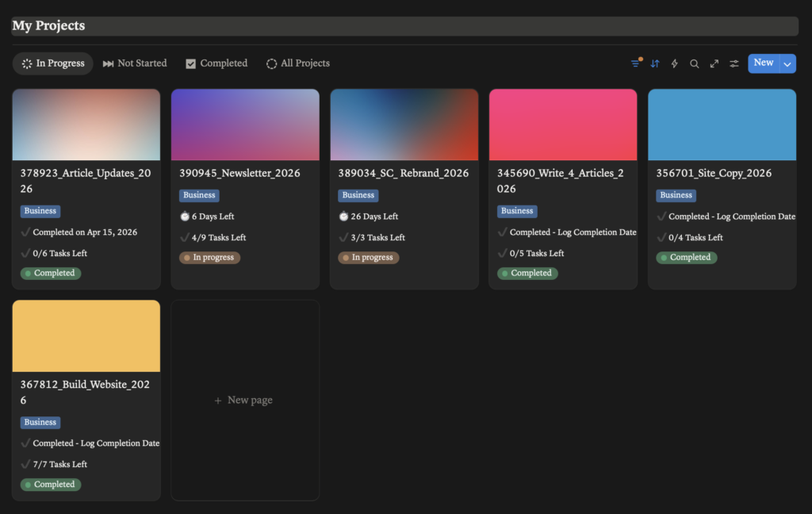812x514 pixels.
Task: Open the Completed status on Site Copy card
Action: tap(686, 258)
